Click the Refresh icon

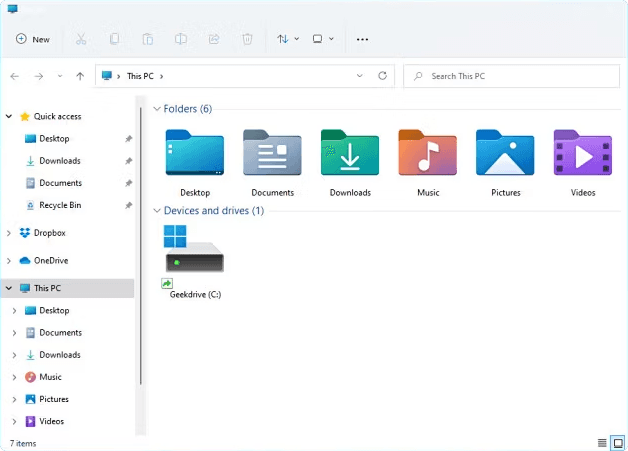[382, 76]
